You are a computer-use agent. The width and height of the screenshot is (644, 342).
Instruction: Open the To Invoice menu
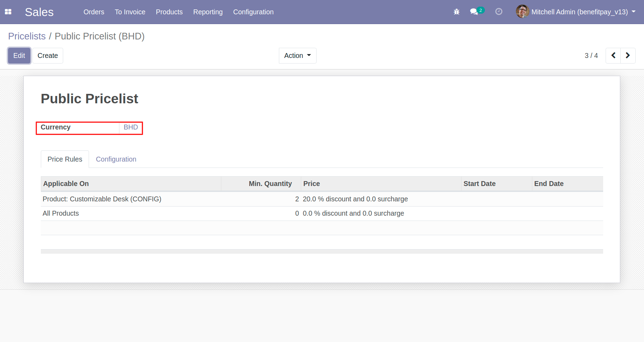[x=130, y=12]
